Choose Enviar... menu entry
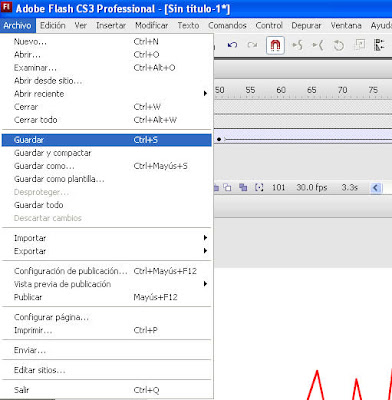This screenshot has height=400, width=392. 107,350
